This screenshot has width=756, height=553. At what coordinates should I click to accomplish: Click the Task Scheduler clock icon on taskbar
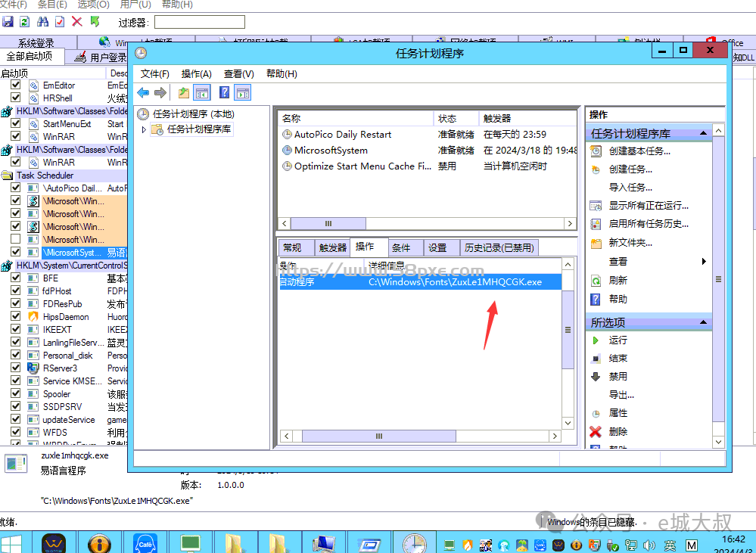click(x=414, y=544)
